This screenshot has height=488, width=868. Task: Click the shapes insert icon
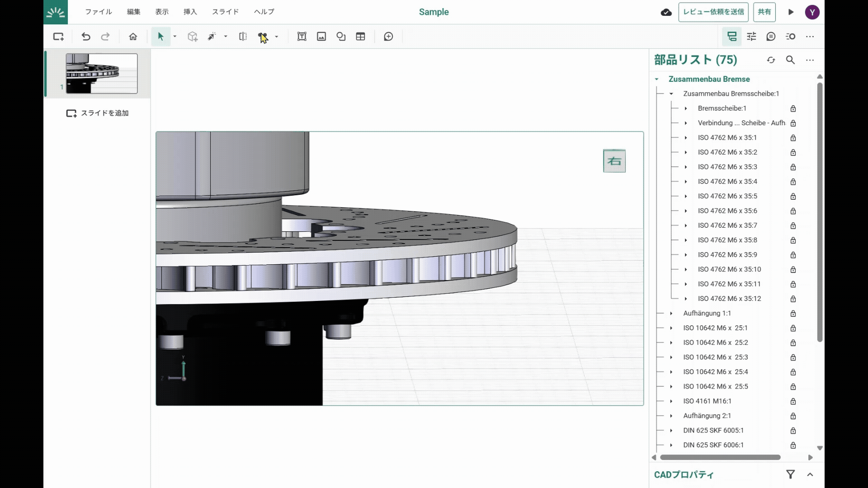point(341,37)
